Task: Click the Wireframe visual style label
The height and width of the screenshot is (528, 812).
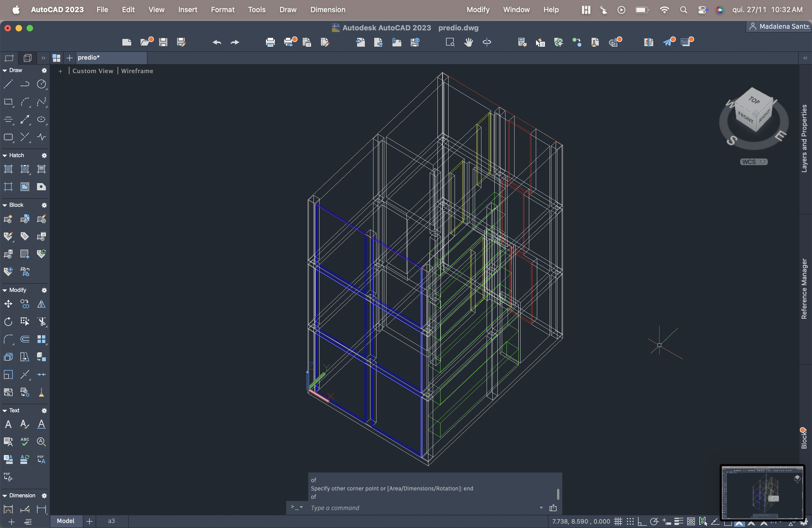Action: pyautogui.click(x=137, y=71)
